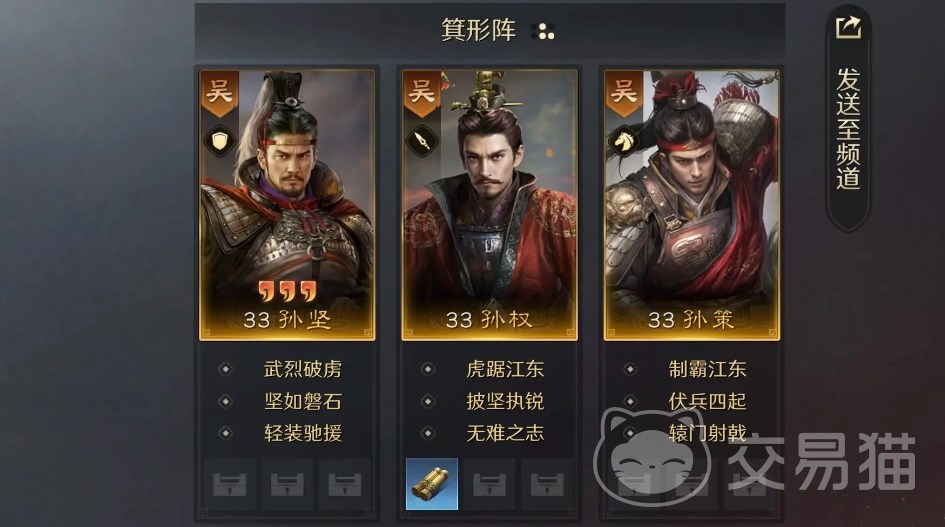Screen dimensions: 945x527
Task: Click the shield troop icon on 孙坚's card
Action: tap(220, 142)
